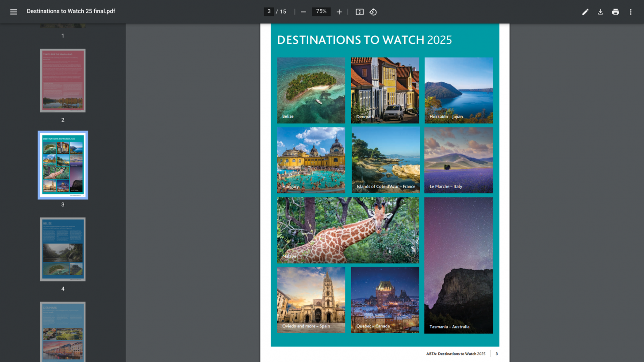Print the document

point(615,12)
